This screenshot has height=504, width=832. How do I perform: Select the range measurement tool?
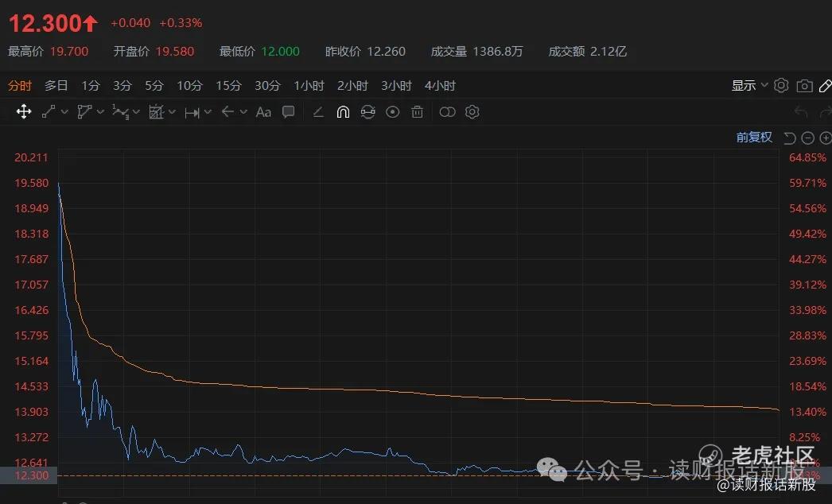coord(192,112)
